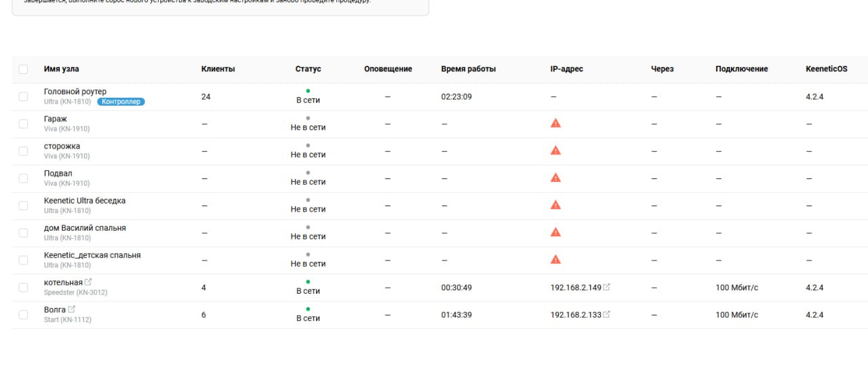Image resolution: width=868 pixels, height=367 pixels.
Task: Click the link icon beside 192.168.2.133
Action: pos(607,314)
